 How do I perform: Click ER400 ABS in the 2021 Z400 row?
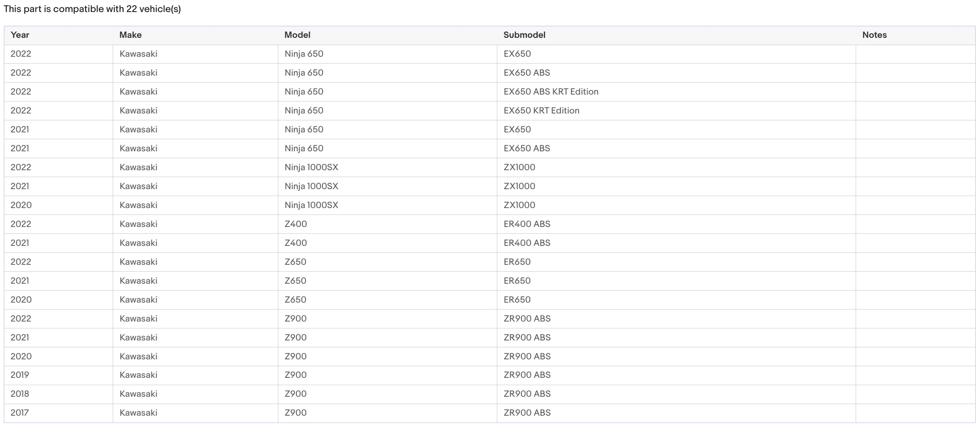pyautogui.click(x=527, y=243)
